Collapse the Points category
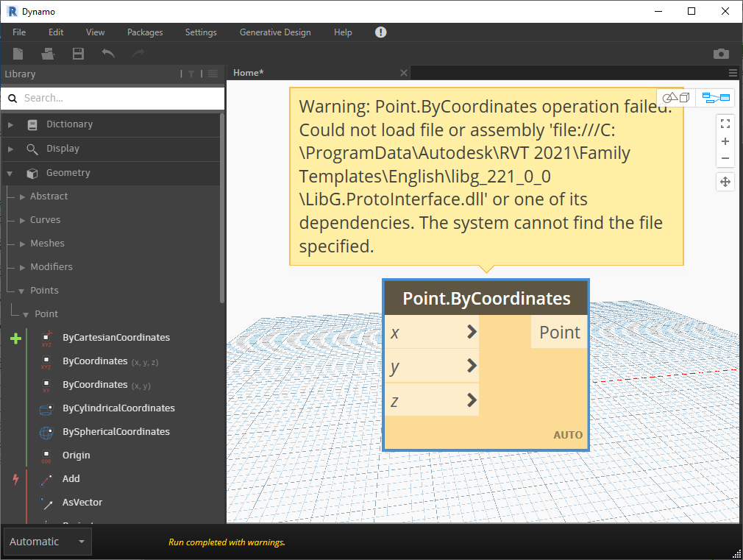This screenshot has width=743, height=560. (x=22, y=290)
